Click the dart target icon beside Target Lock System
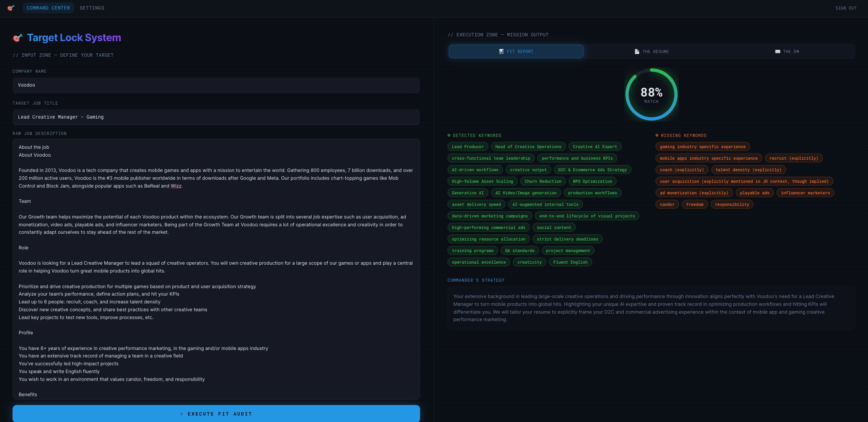This screenshot has height=422, width=868. (x=18, y=38)
